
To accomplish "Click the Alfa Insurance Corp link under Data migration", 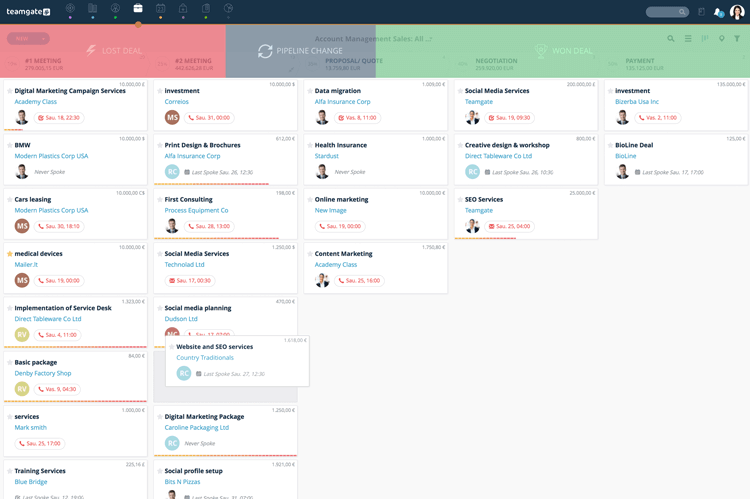I will tap(342, 102).
